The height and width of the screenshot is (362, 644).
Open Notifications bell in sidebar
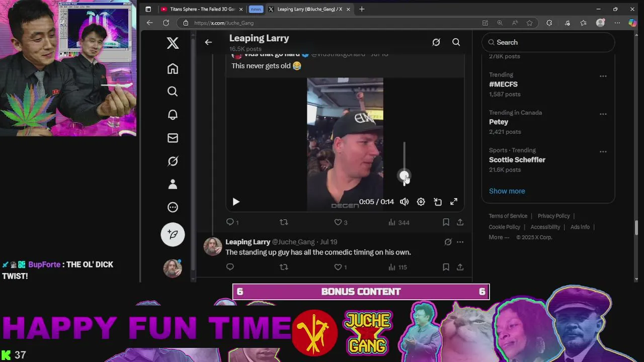173,115
